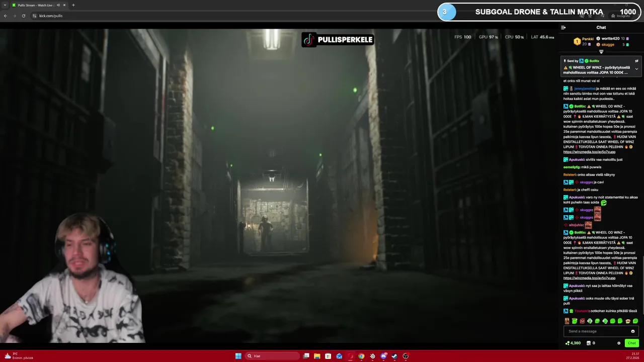Open the Outlook mail taskbar icon
The height and width of the screenshot is (362, 644).
click(x=339, y=356)
